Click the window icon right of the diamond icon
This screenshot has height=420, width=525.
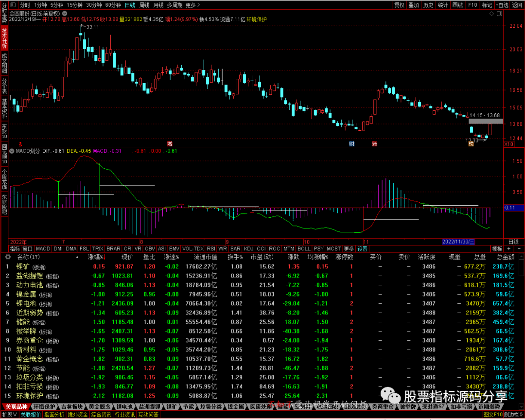pos(499,14)
